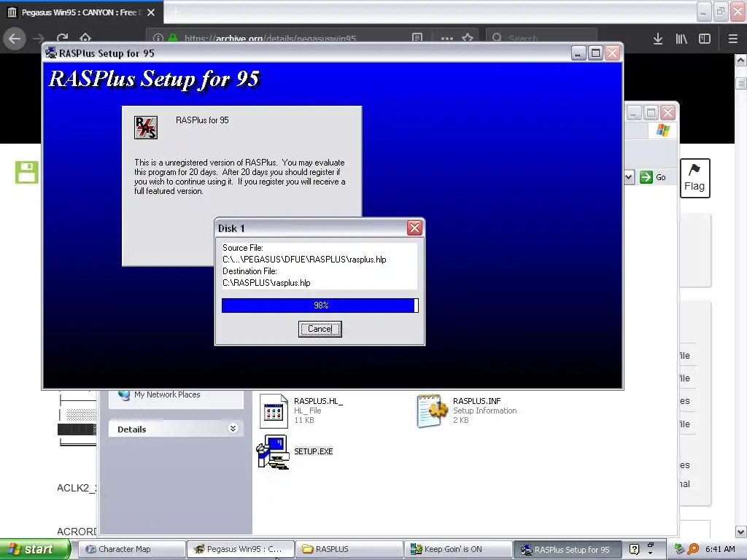This screenshot has height=560, width=747.
Task: Click the bookmark star icon in URL bar
Action: pos(468,38)
